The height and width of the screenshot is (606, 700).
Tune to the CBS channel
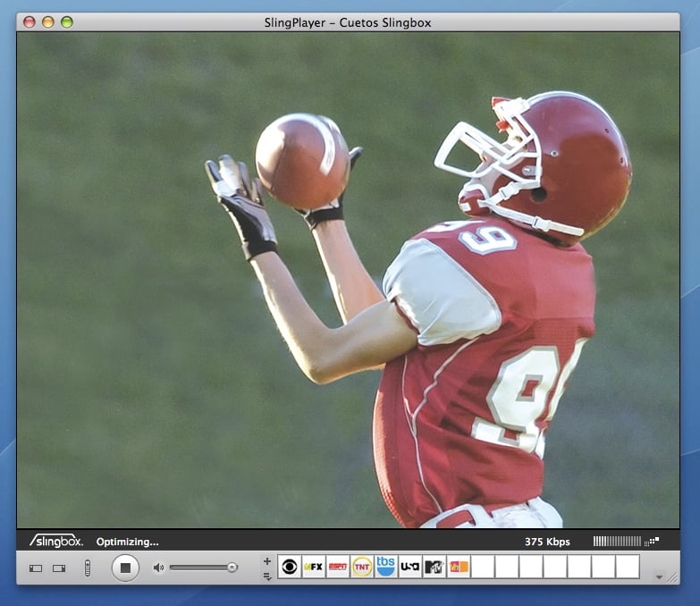tap(290, 567)
